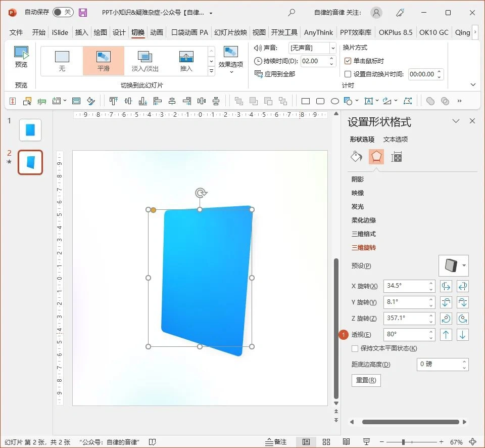
Task: Switch to slide sorter view in status bar
Action: (x=326, y=441)
